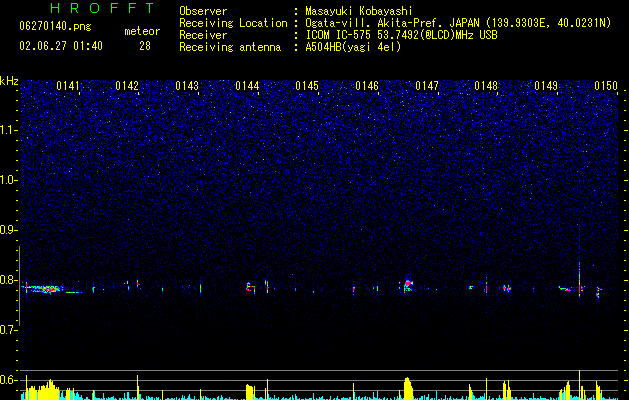Click the 0146 time marker
Viewport: 629px width, 400px height.
click(367, 86)
